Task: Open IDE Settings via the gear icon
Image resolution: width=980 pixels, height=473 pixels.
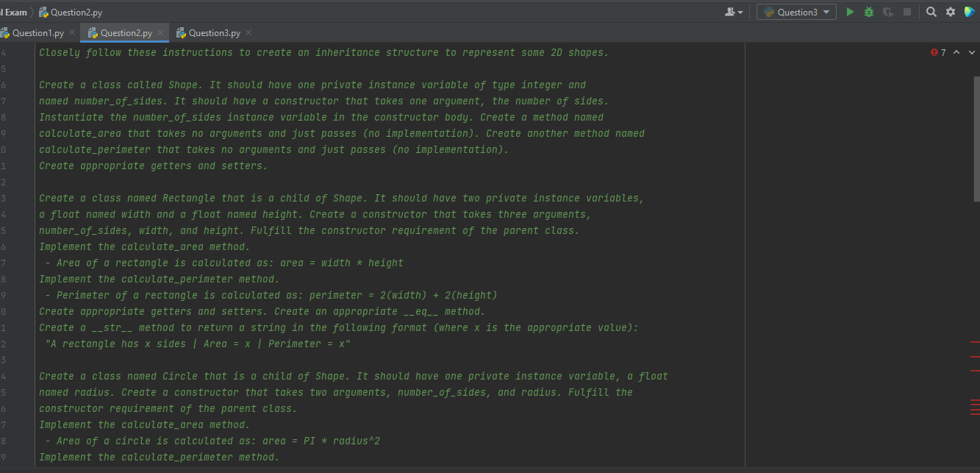Action: [x=950, y=11]
